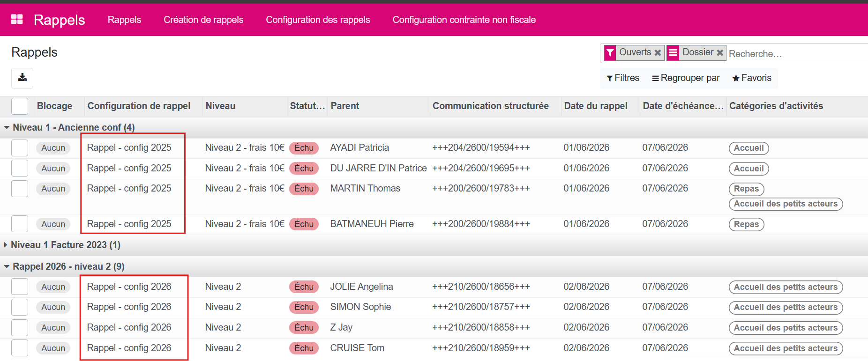This screenshot has width=868, height=361.
Task: Sort by Communication structurée column
Action: 490,106
